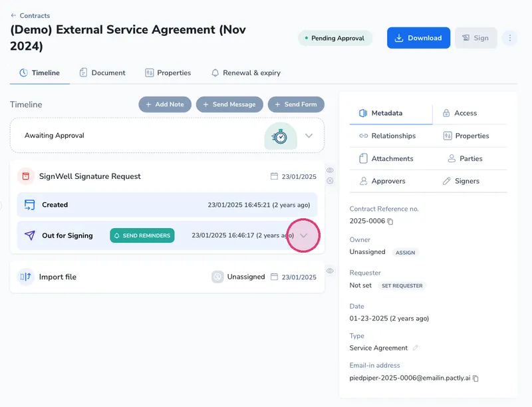Click Import file calendar date icon
The image size is (532, 407).
pos(274,277)
